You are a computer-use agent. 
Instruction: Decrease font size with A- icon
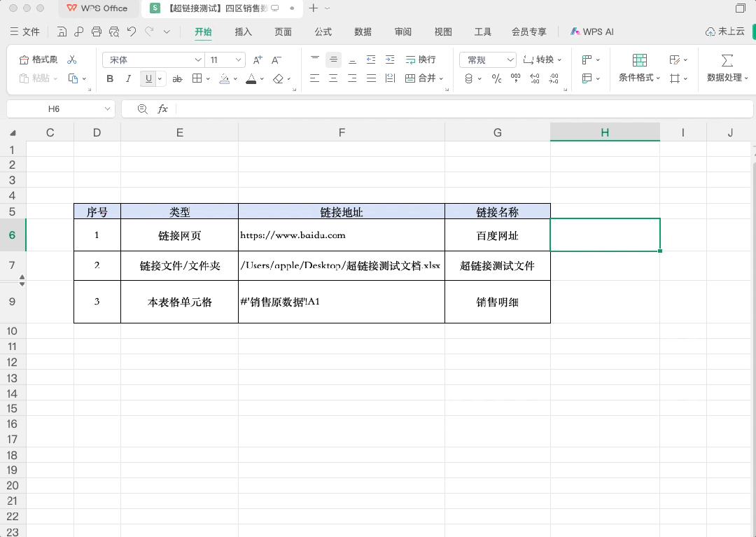(276, 60)
